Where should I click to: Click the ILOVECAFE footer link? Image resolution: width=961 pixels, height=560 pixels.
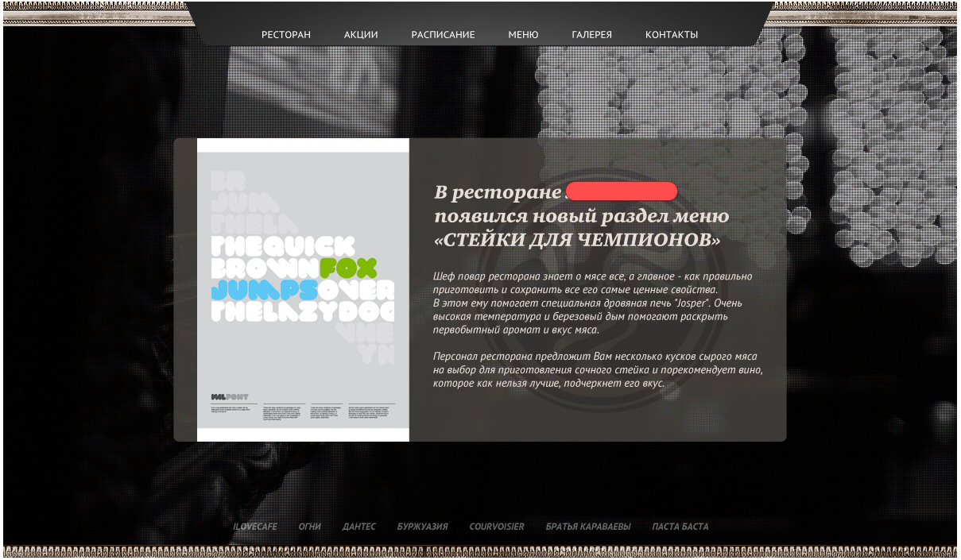pos(254,527)
